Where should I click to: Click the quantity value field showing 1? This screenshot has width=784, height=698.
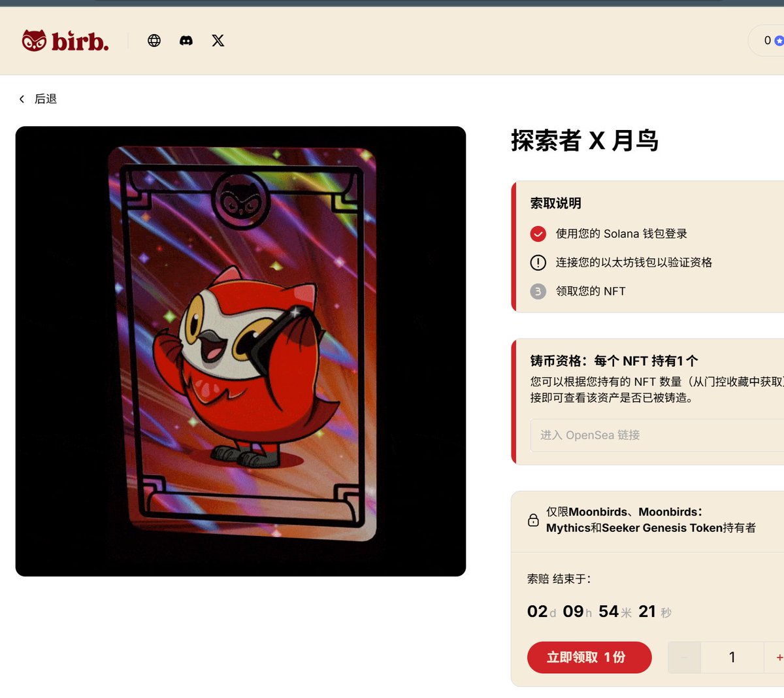(x=732, y=657)
